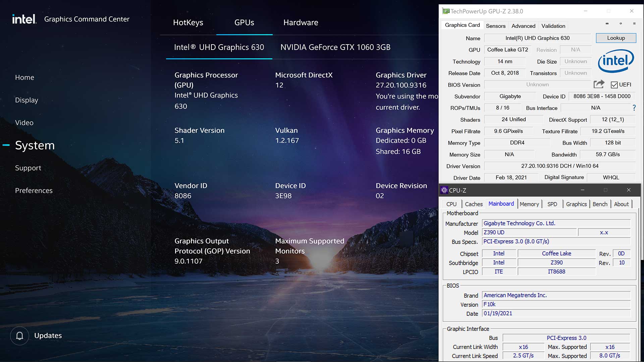Open the Sensors tab in GPU-Z
Screen dimensions: 644x362
495,26
